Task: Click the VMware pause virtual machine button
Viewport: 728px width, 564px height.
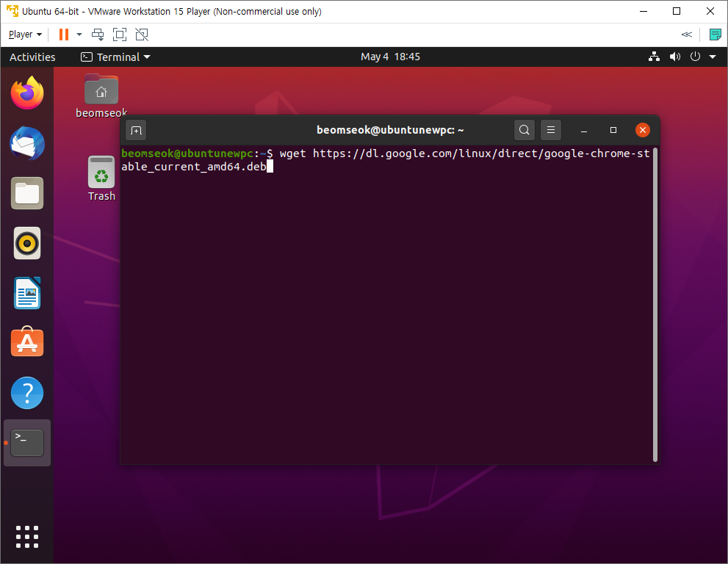Action: (64, 35)
